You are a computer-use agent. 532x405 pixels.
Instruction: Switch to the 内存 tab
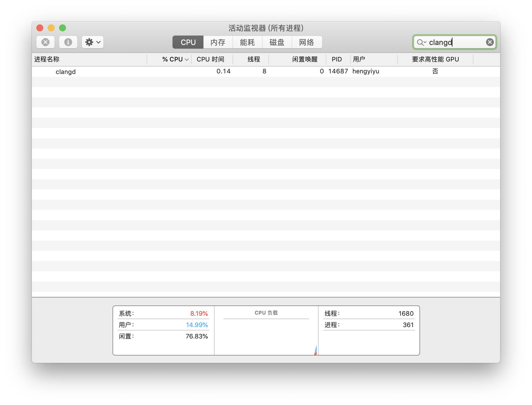pos(218,42)
